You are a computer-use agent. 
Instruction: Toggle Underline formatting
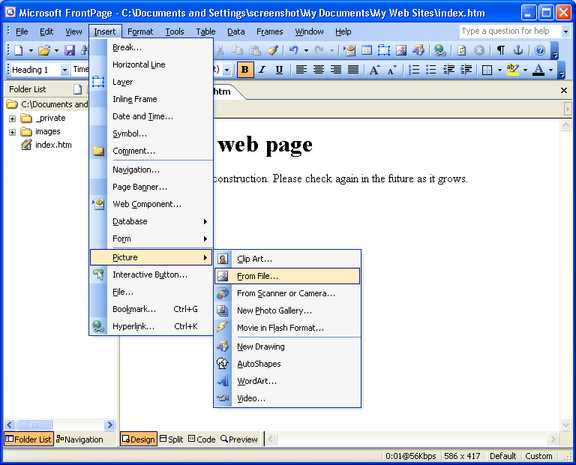[x=279, y=70]
